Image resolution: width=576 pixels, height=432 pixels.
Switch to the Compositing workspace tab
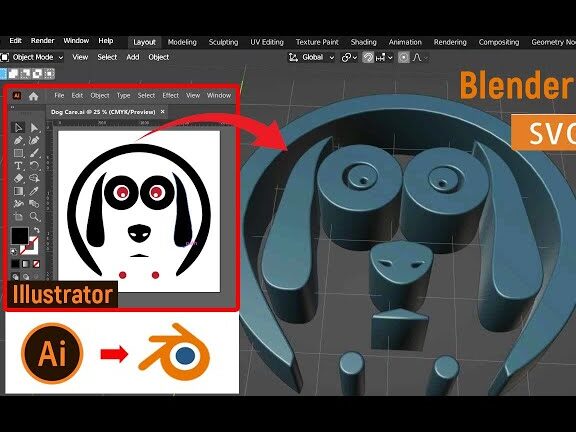[x=499, y=42]
